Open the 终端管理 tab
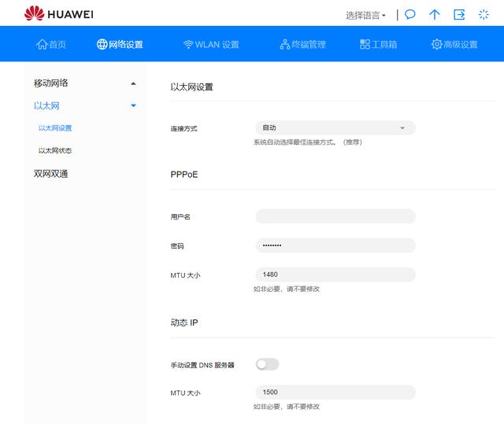The width and height of the screenshot is (504, 424). click(x=302, y=44)
